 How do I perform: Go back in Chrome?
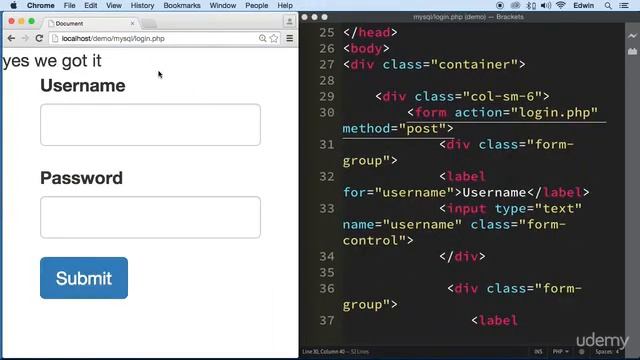pyautogui.click(x=11, y=38)
